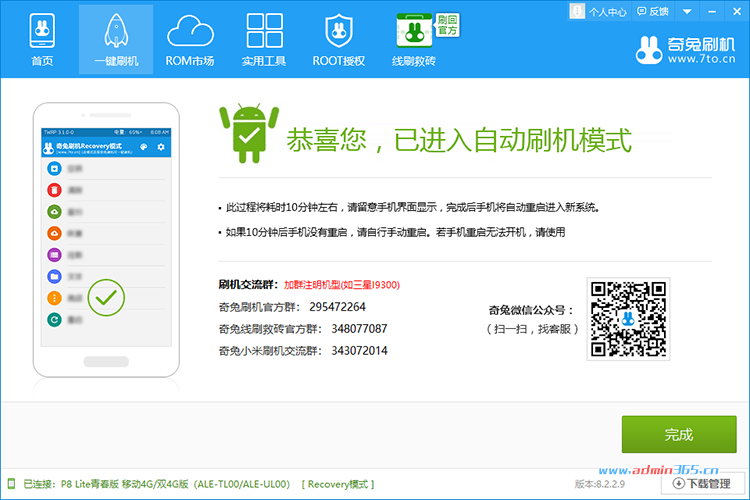750x500 pixels.
Task: Click the 奇兔微信公众号 label
Action: pyautogui.click(x=531, y=310)
